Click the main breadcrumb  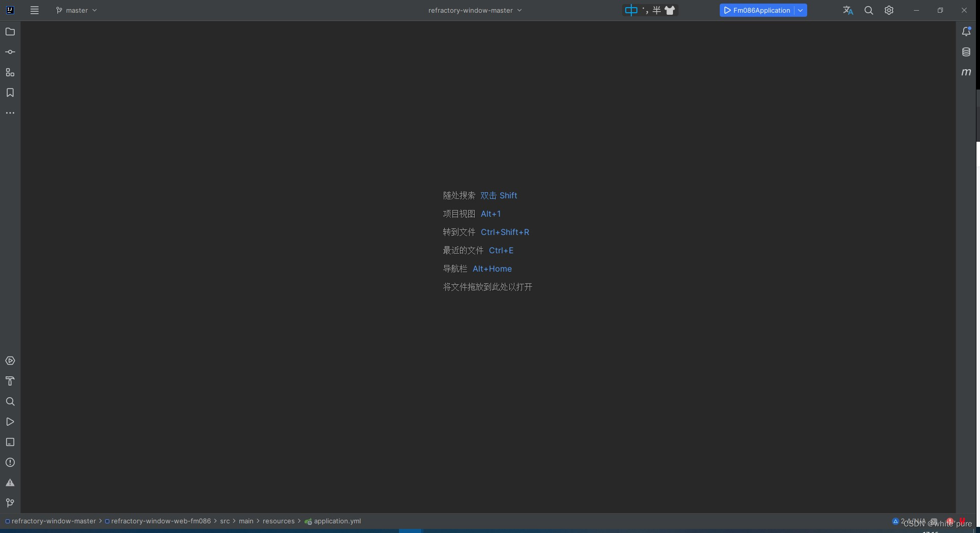(x=246, y=521)
